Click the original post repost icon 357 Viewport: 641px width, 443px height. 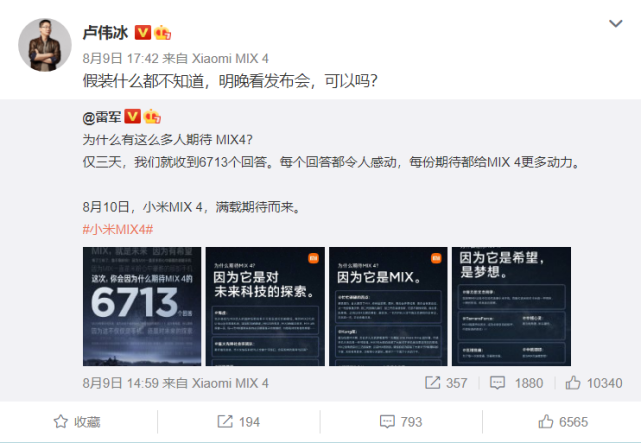tap(446, 383)
